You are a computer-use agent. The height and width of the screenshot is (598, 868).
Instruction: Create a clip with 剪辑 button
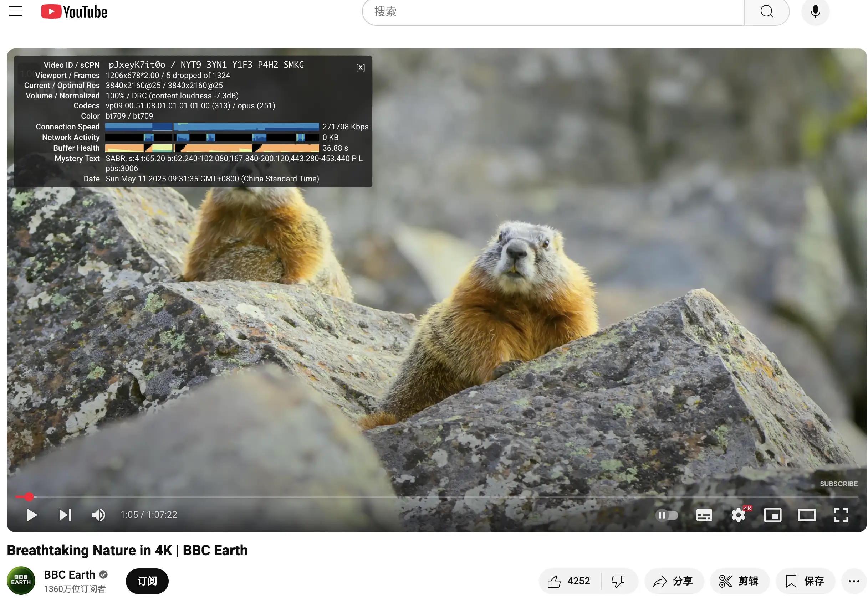[x=739, y=581]
